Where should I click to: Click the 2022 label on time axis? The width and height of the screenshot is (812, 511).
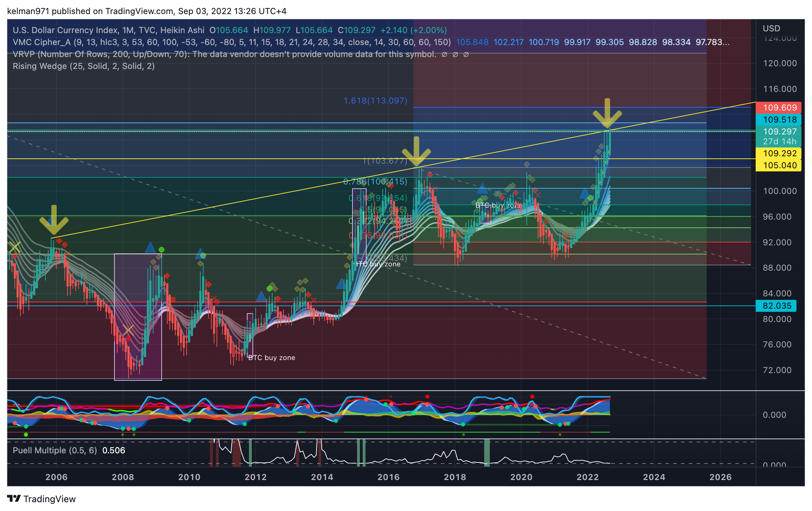pyautogui.click(x=588, y=477)
